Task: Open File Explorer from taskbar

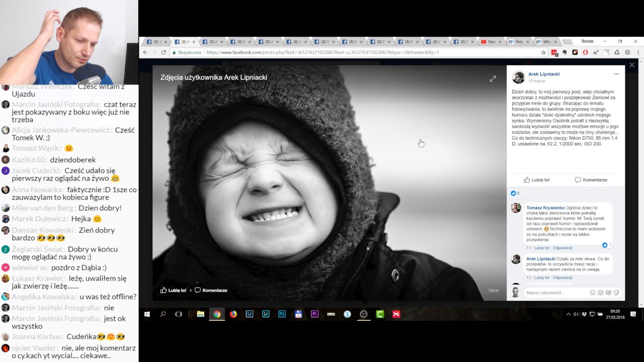Action: [x=200, y=314]
